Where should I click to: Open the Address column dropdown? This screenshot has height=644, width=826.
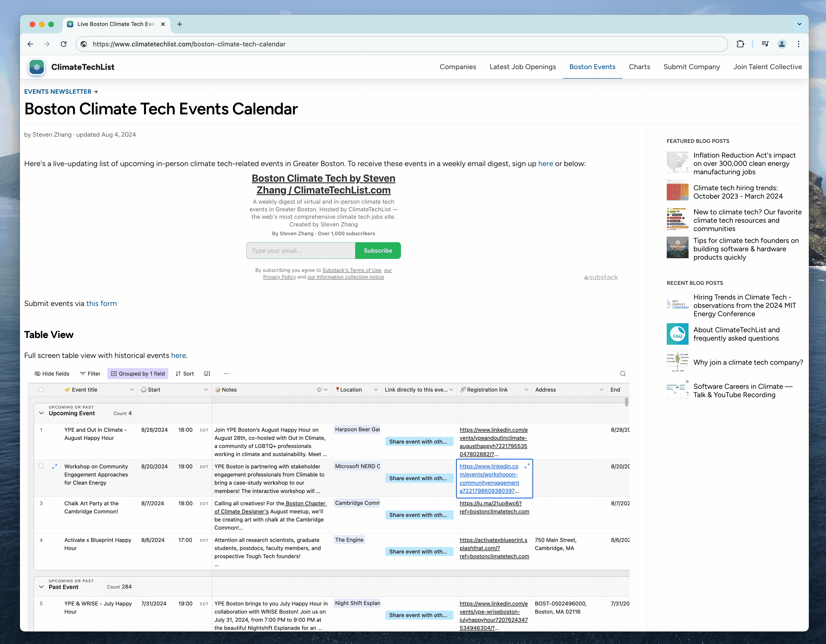pos(601,390)
